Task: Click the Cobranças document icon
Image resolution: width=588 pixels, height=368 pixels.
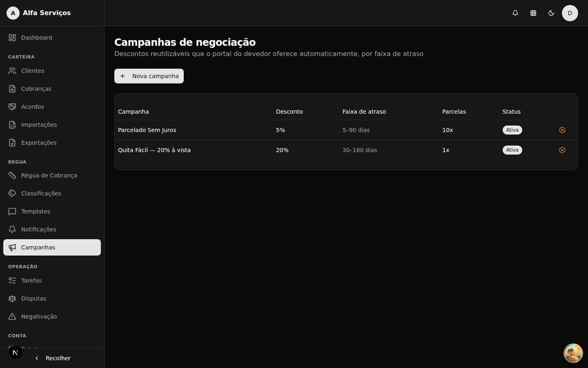Action: click(12, 89)
